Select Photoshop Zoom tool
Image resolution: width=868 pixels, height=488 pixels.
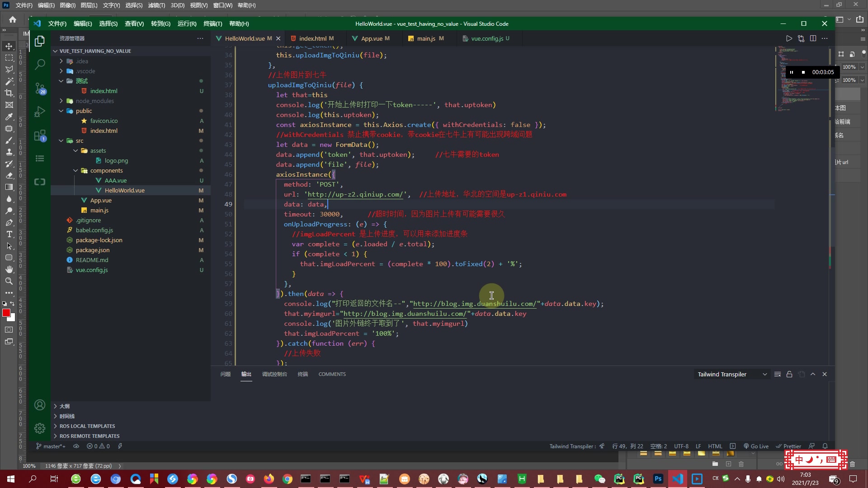click(9, 281)
